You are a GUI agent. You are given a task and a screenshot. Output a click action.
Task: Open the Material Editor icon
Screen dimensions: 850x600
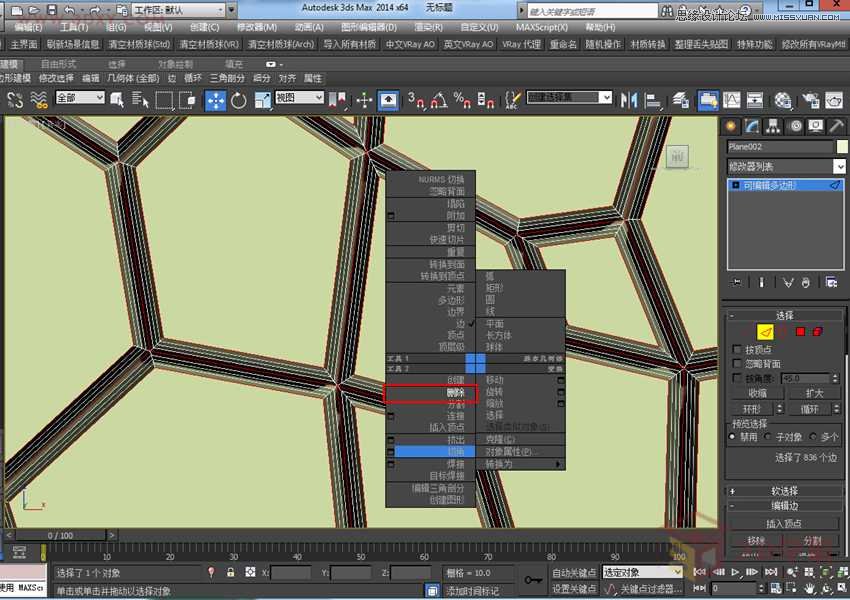click(x=783, y=100)
